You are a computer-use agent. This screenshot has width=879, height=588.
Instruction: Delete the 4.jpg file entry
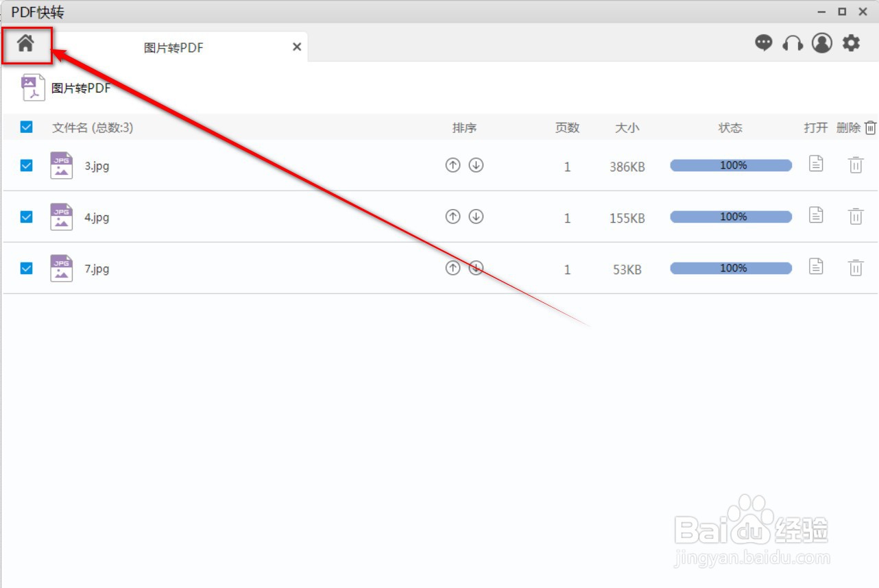[856, 216]
